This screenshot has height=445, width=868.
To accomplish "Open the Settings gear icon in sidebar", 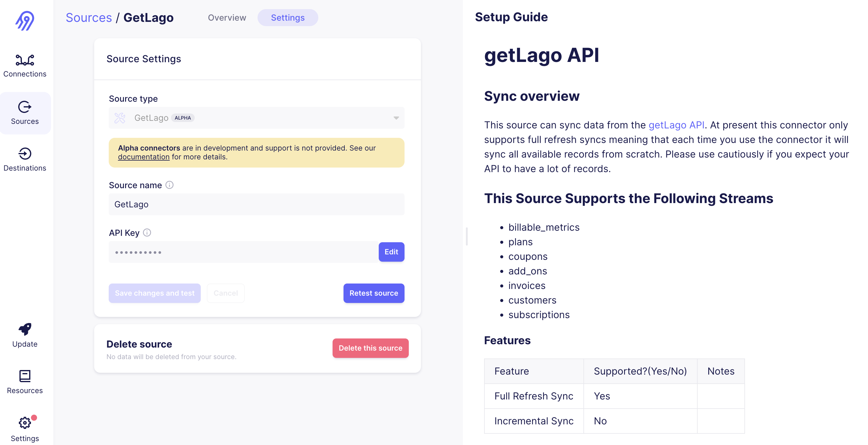I will click(x=25, y=423).
